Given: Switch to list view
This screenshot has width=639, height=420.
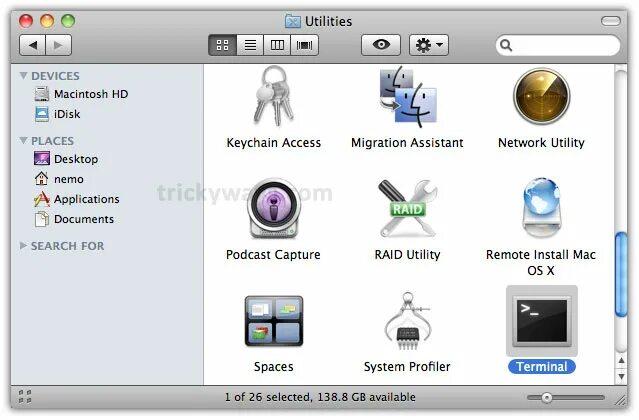Looking at the screenshot, I should pyautogui.click(x=250, y=45).
